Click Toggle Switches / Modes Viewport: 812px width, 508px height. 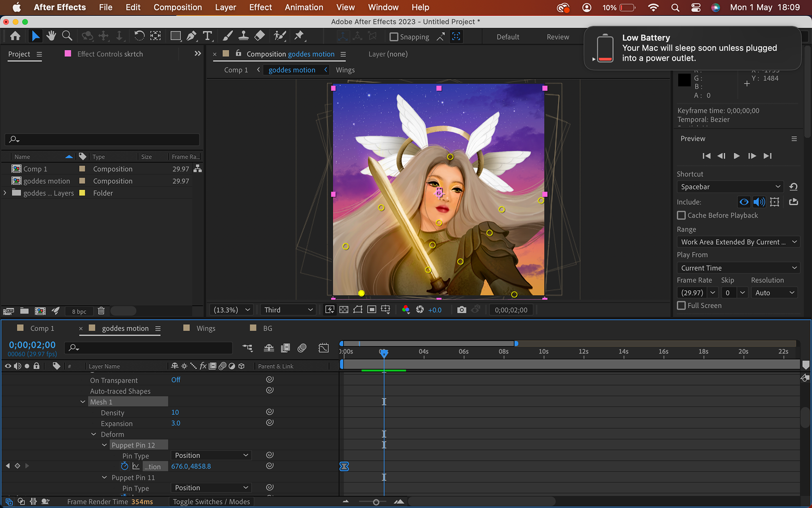211,502
